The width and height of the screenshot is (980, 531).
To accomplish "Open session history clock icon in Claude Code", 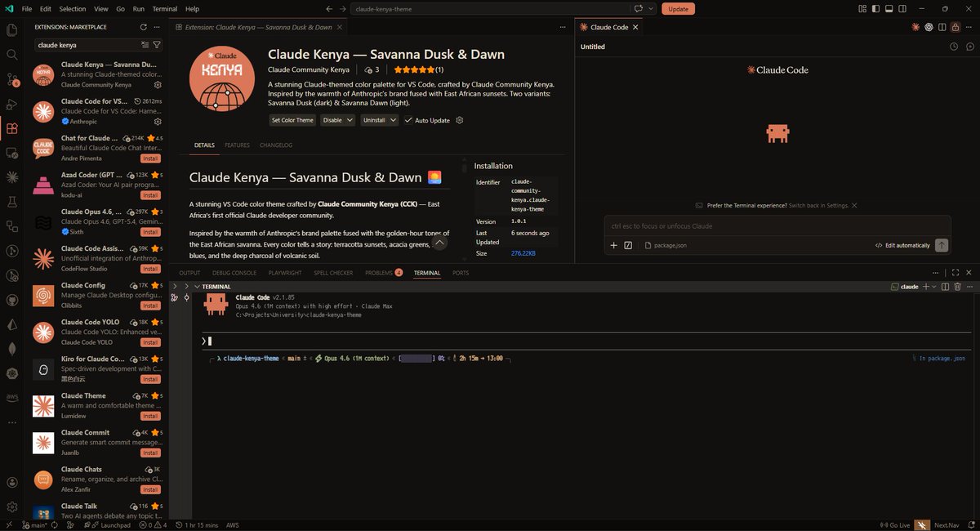I will [x=953, y=47].
